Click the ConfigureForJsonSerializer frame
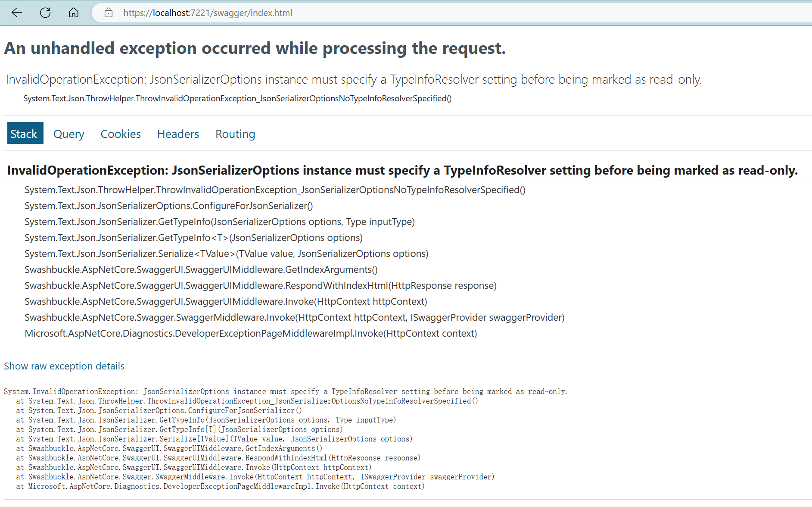 point(168,206)
